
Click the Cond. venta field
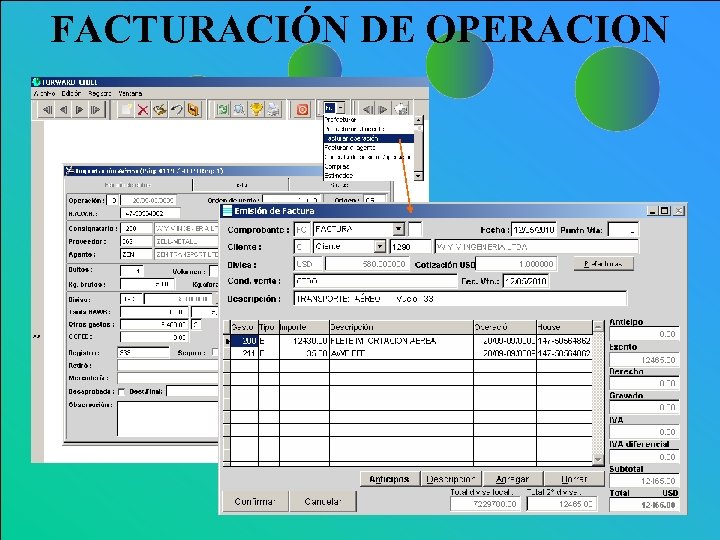pos(375,281)
